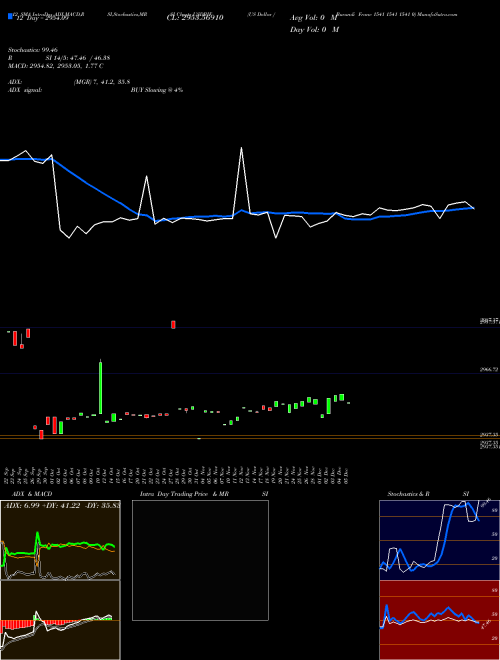
Task: Open the ADX indicator chart panel with the green line
Action: (x=60, y=540)
